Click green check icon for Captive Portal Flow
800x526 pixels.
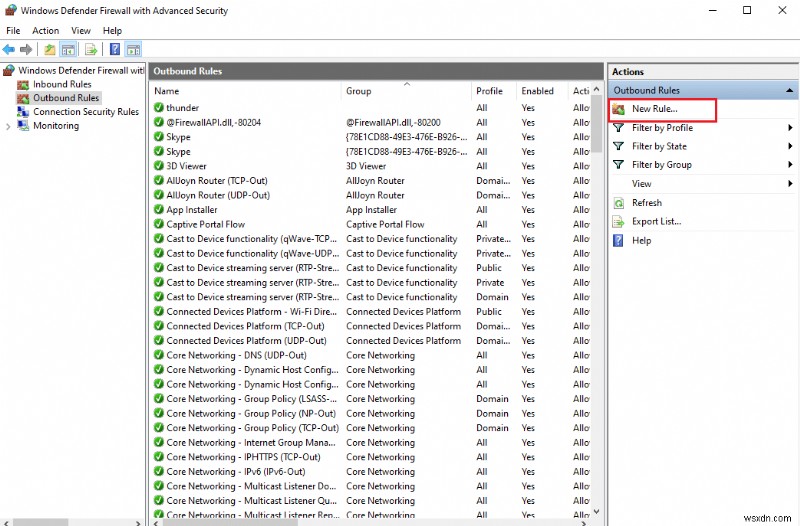click(x=159, y=224)
